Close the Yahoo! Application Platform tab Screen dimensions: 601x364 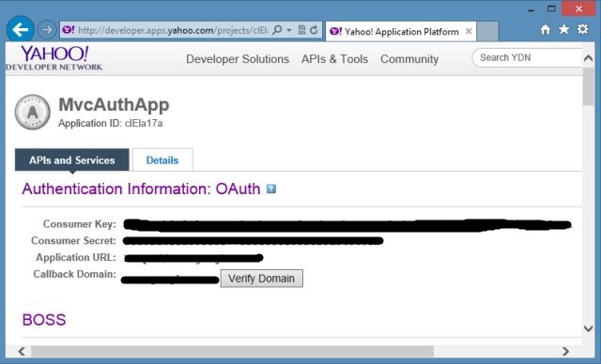(x=469, y=31)
